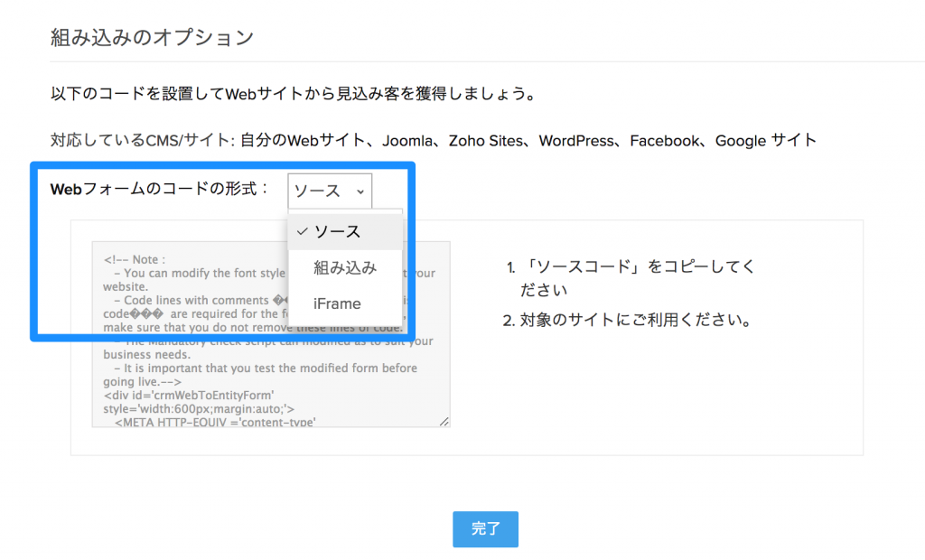Click the dropdown chevron next to ソース
Viewport: 925px width, 560px height.
[x=360, y=191]
